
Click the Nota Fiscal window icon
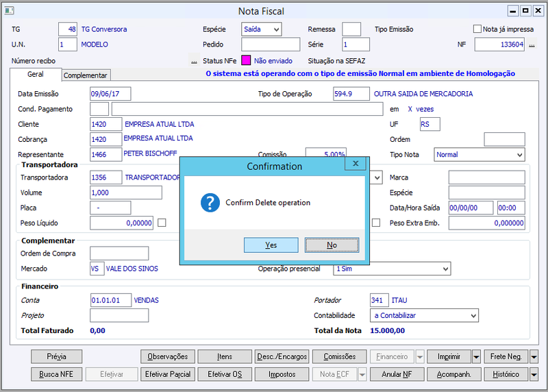click(x=9, y=11)
